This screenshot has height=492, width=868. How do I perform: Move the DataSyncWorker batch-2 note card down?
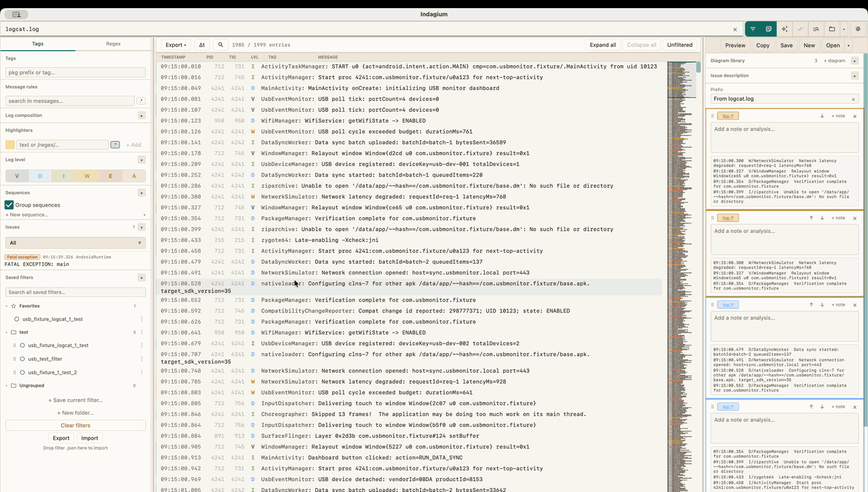click(x=822, y=305)
